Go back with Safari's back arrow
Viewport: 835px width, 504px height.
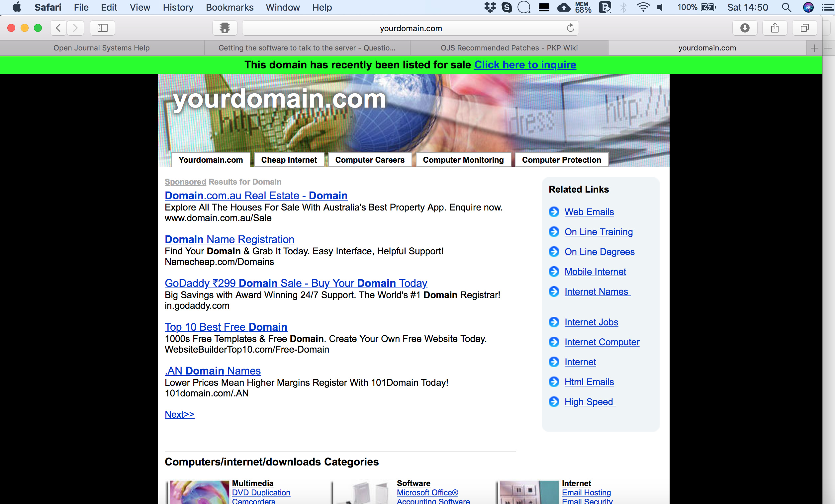point(58,28)
